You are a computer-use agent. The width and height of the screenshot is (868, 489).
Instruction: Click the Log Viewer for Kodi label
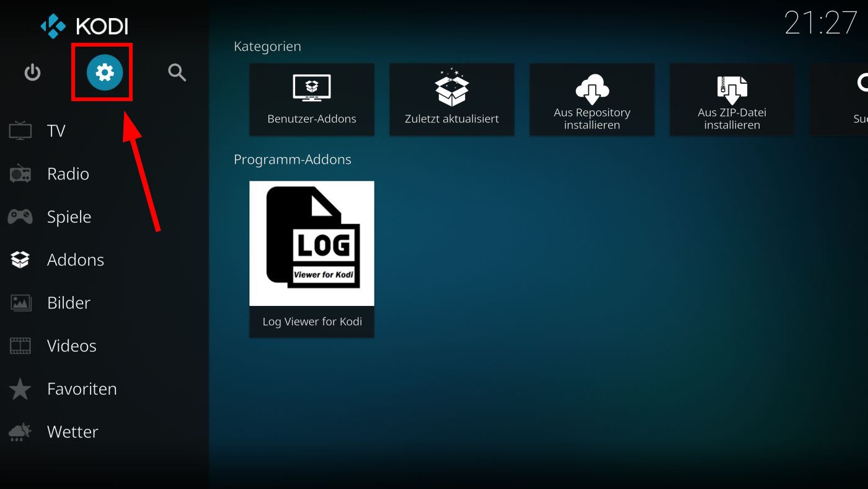pos(312,321)
